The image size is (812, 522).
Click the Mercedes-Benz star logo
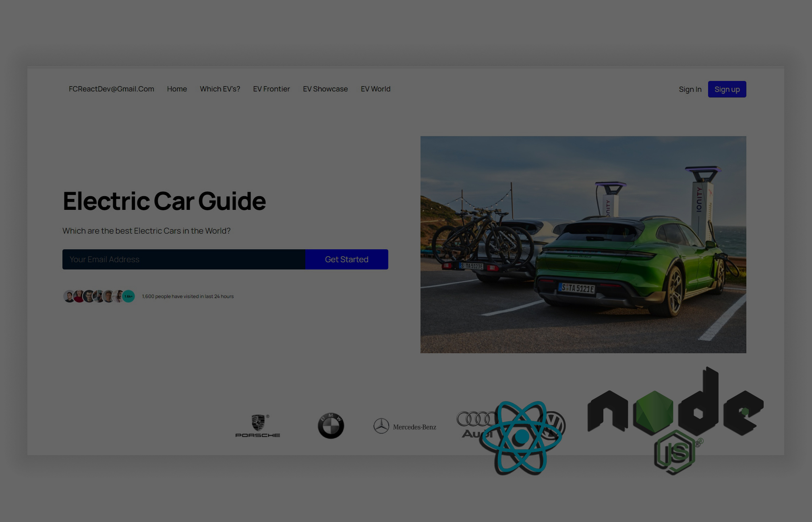point(405,426)
